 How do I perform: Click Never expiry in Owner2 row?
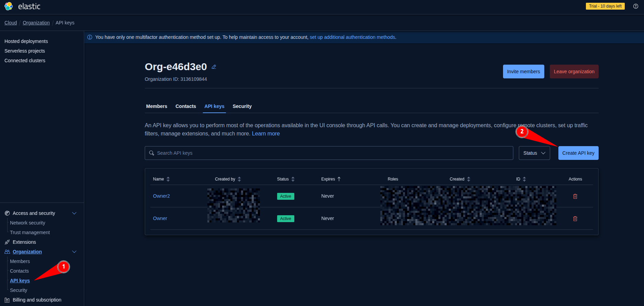[x=328, y=196]
